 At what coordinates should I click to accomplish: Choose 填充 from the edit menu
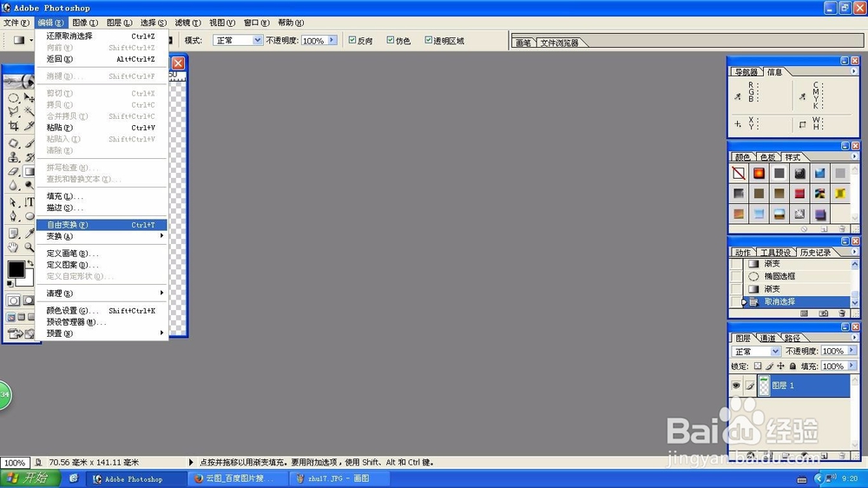click(102, 196)
